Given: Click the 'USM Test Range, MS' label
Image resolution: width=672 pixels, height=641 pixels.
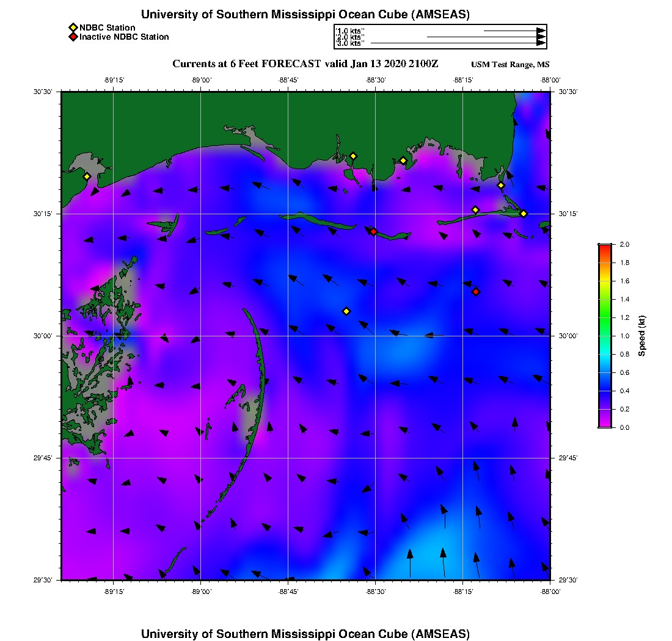Looking at the screenshot, I should tap(510, 65).
